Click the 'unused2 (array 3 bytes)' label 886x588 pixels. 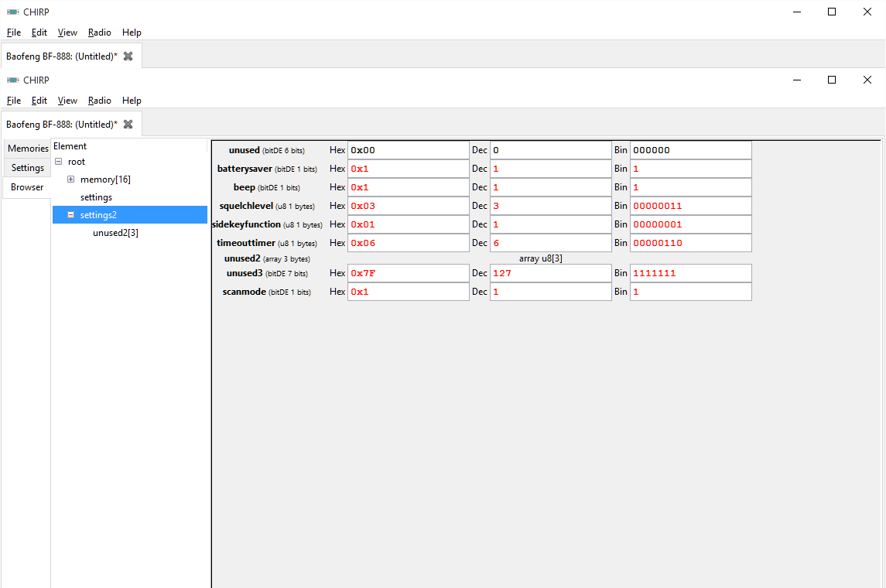click(267, 258)
